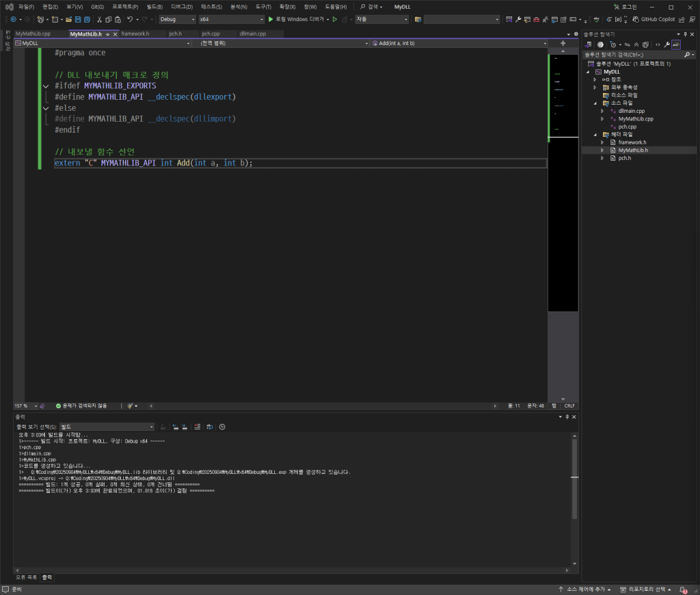This screenshot has height=595, width=700.
Task: Click the 로그인 sign-in button
Action: (624, 6)
